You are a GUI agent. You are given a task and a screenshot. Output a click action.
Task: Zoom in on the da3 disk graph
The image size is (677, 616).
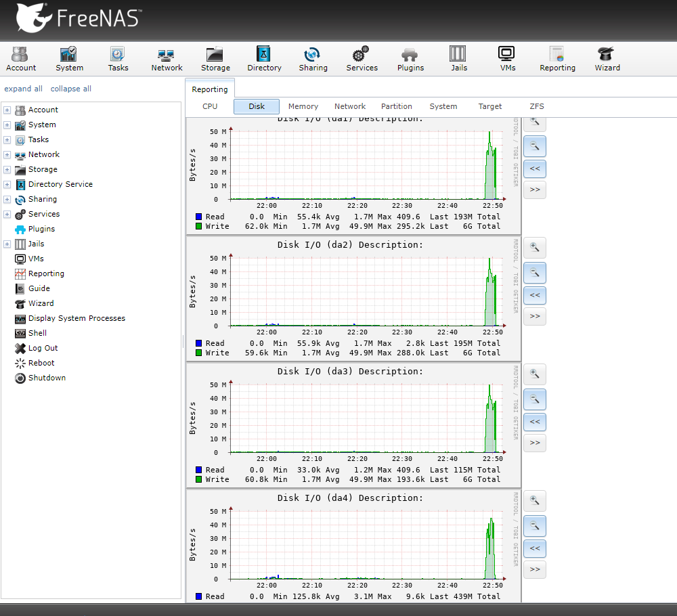pyautogui.click(x=535, y=374)
